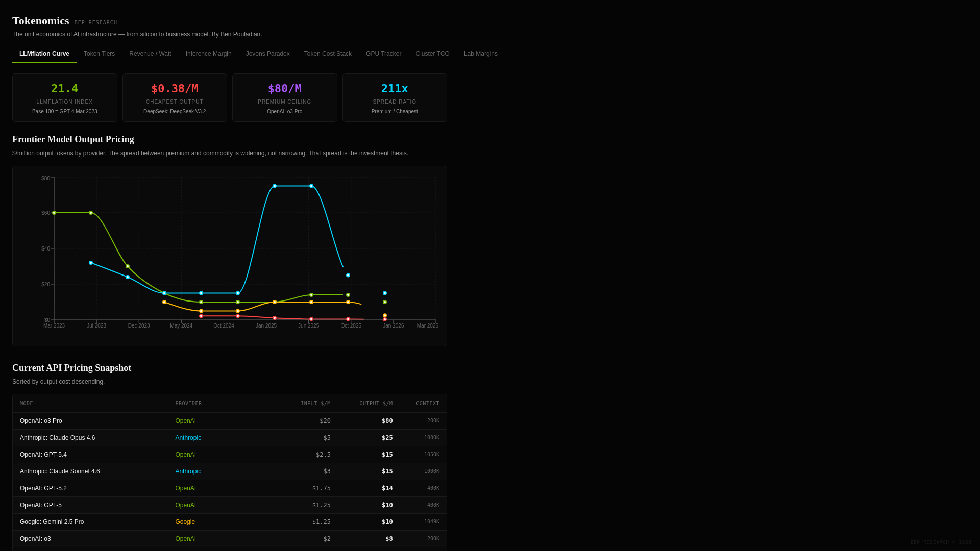Sort by the OUTPUT $/M column header
The height and width of the screenshot is (551, 980).
(376, 404)
